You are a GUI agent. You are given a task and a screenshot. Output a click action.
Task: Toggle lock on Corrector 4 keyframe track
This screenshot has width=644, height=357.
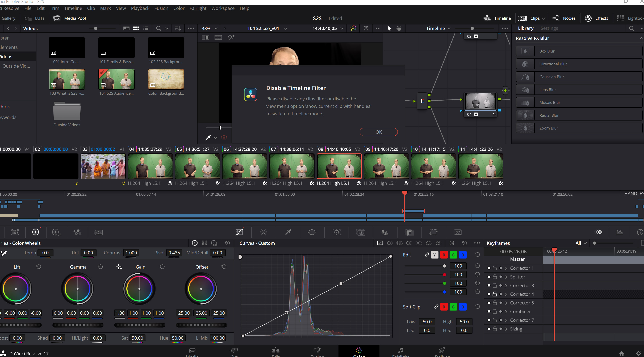[495, 294]
